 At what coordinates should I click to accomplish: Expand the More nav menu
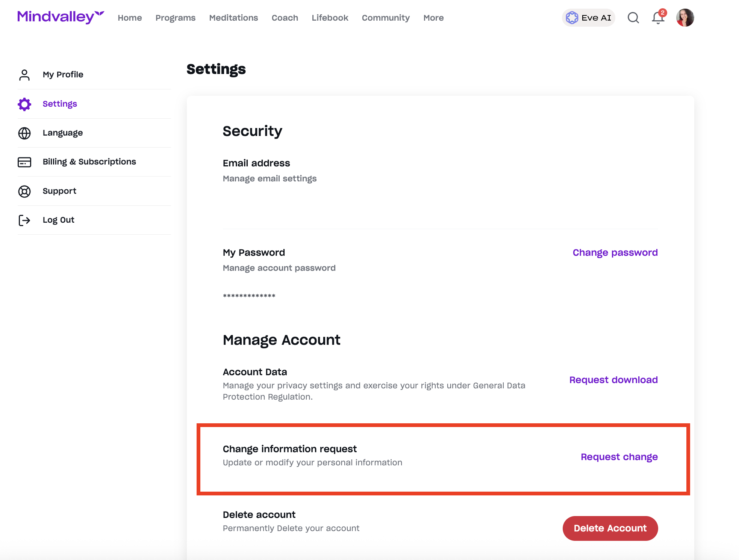pos(433,18)
